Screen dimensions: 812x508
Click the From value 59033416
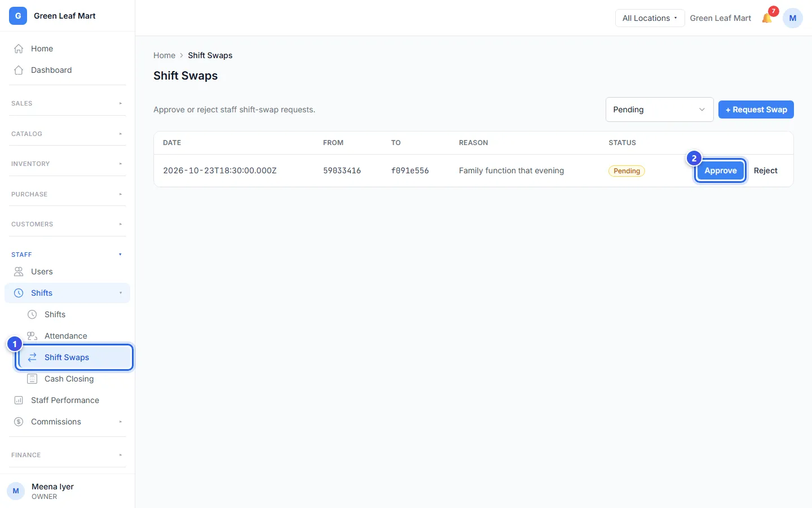(342, 170)
